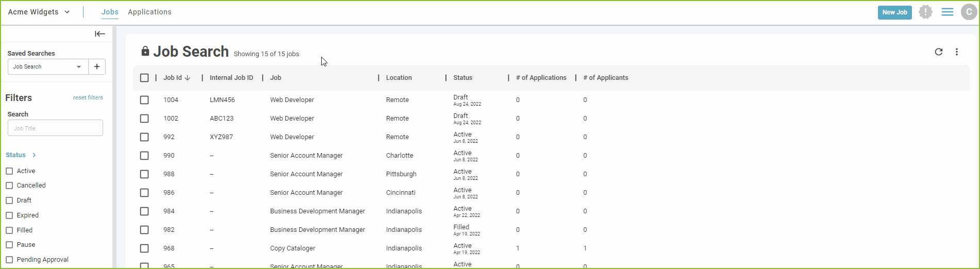
Task: Click the reset filters link
Action: pyautogui.click(x=88, y=97)
